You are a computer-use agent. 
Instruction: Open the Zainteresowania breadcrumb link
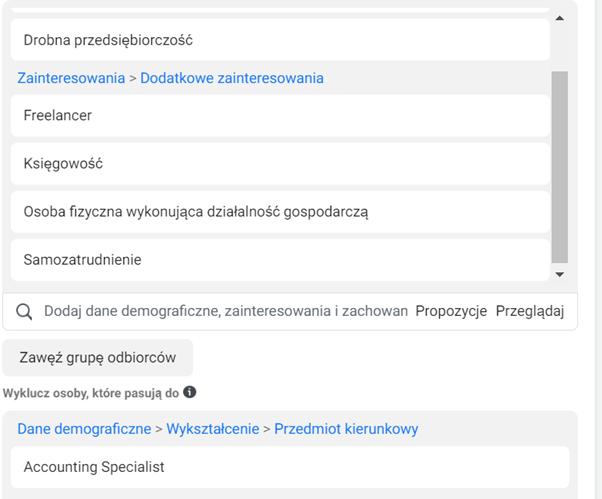pyautogui.click(x=71, y=78)
